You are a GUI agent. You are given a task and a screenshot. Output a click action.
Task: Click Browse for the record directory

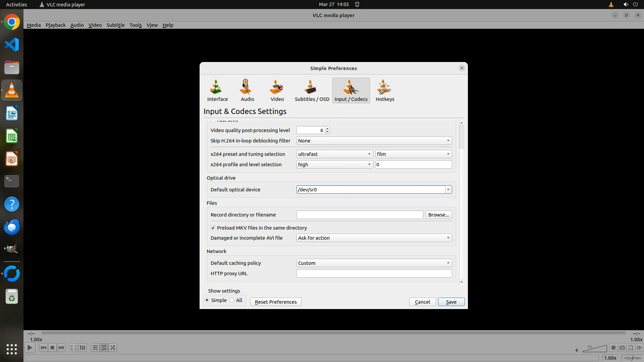point(438,215)
